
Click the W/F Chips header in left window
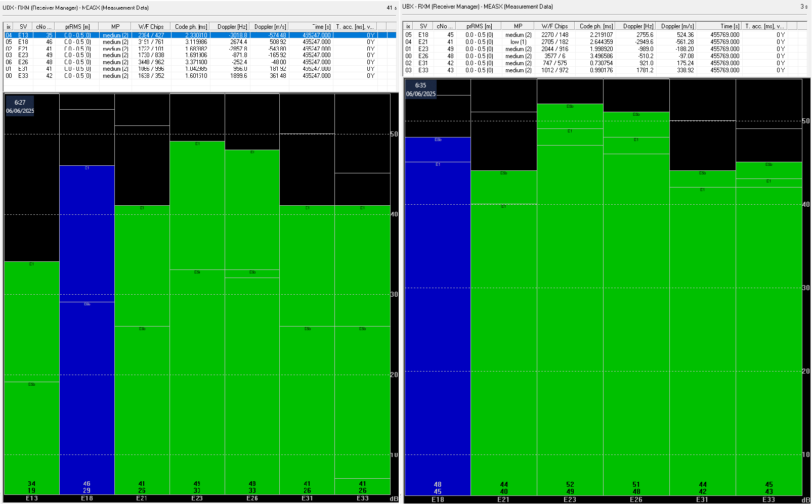[151, 27]
